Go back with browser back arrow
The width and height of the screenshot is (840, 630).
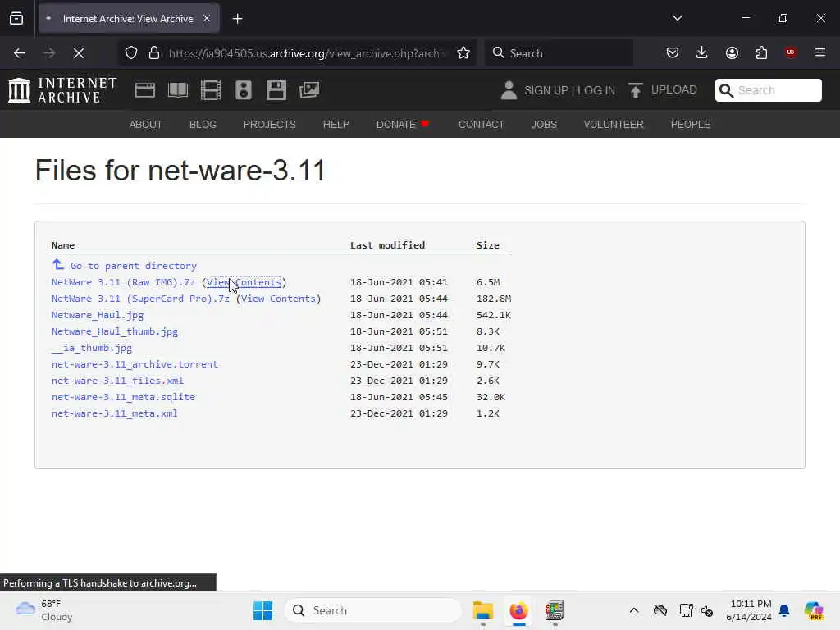point(20,53)
